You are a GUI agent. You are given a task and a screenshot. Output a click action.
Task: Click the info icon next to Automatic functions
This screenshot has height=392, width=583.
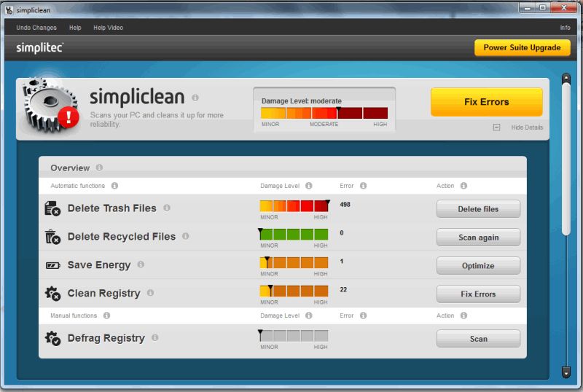click(114, 185)
